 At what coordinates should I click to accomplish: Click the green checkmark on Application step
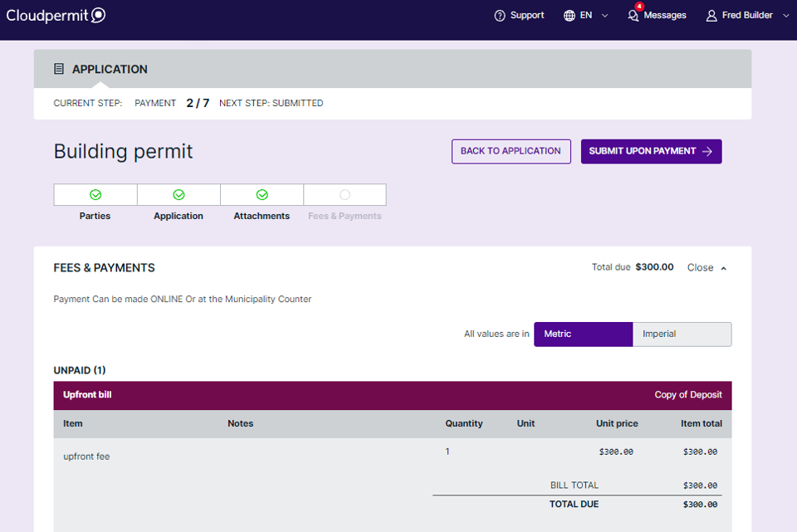coord(178,194)
